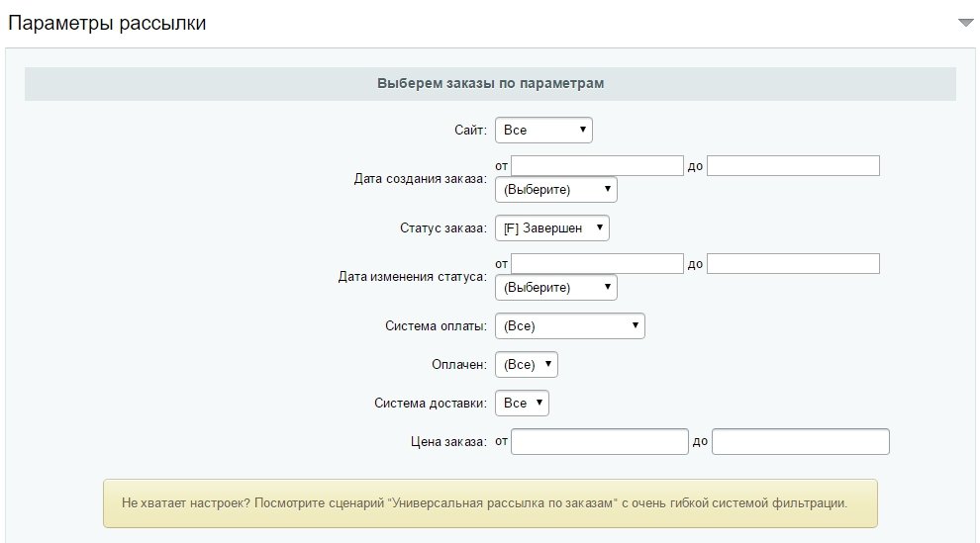The image size is (980, 543).
Task: Click the Система оплаты label
Action: [x=436, y=325]
